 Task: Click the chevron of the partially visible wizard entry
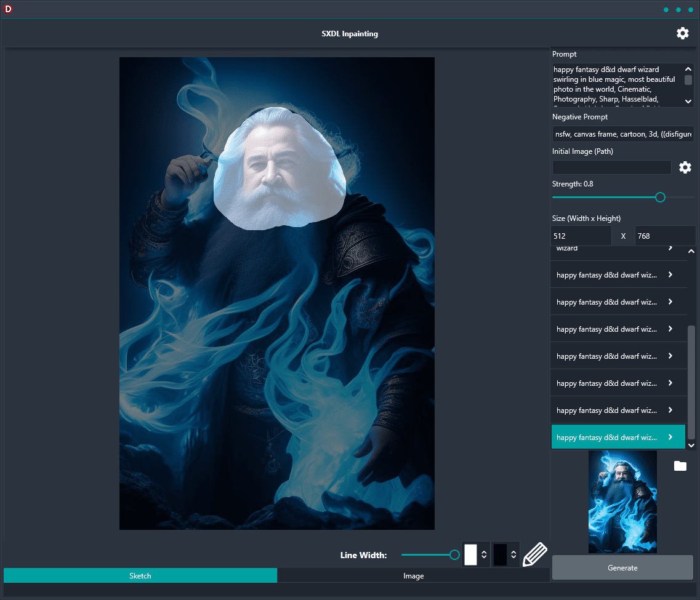click(670, 248)
